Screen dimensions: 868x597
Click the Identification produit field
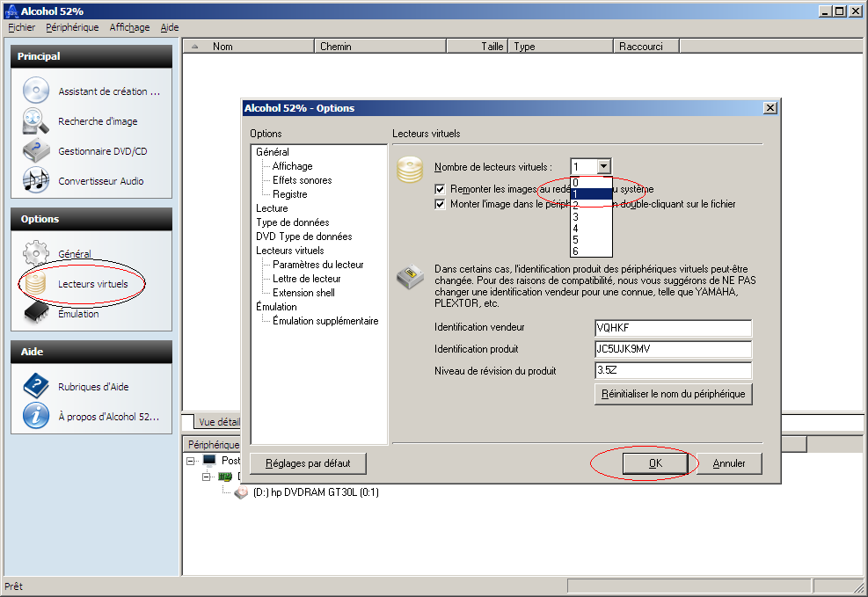[673, 349]
